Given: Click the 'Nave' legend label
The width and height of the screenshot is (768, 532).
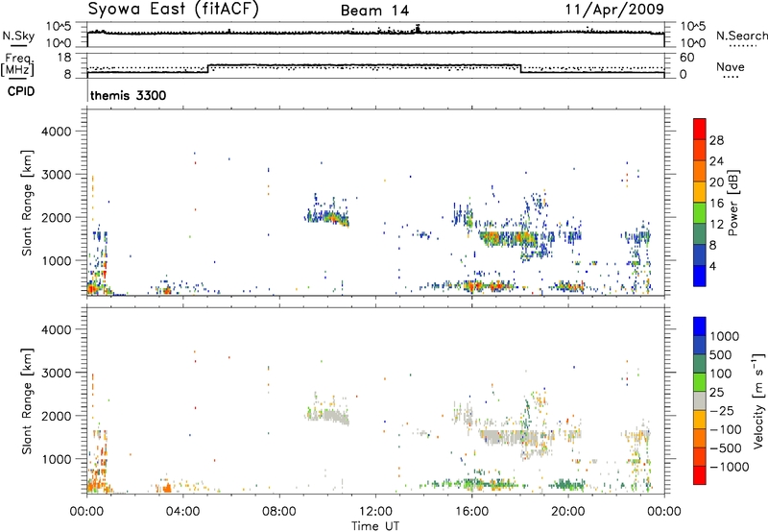Looking at the screenshot, I should click(731, 66).
